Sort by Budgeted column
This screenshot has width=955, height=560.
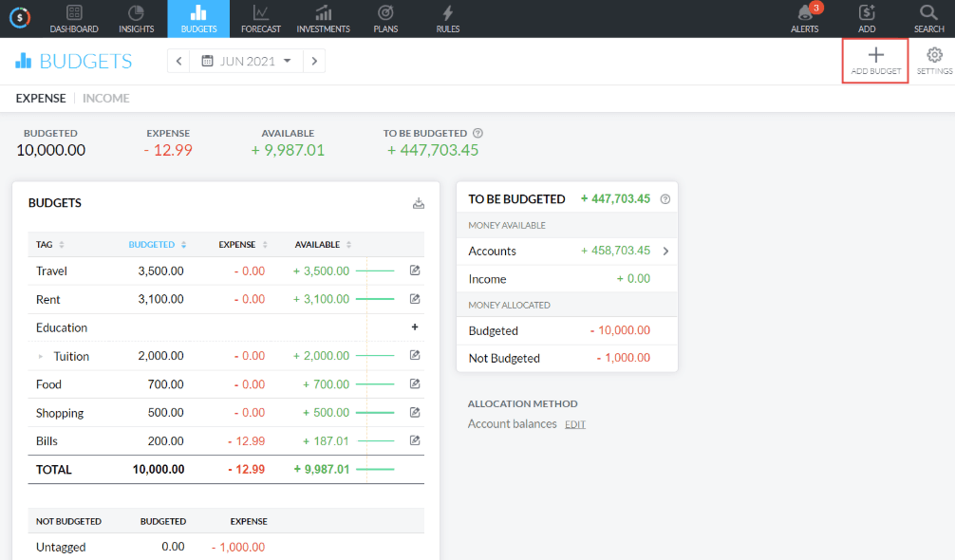[158, 245]
